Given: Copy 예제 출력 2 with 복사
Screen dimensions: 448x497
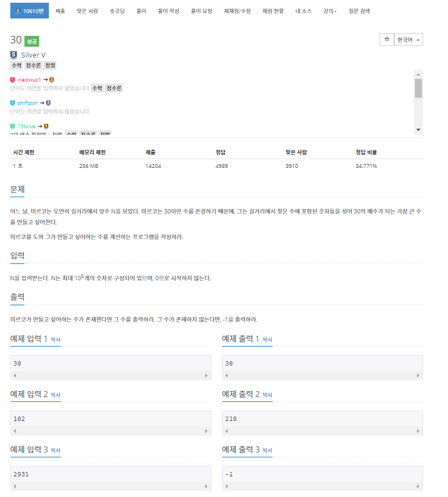Looking at the screenshot, I should point(267,395).
